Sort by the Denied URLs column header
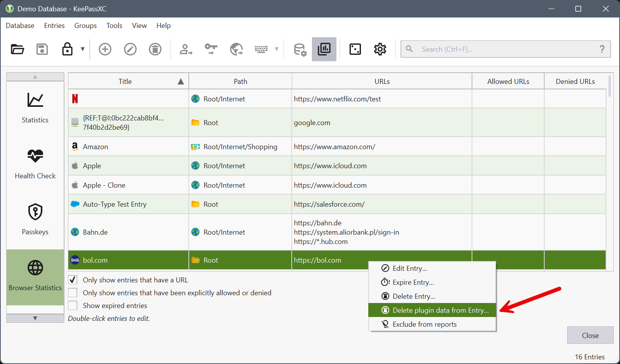This screenshot has width=620, height=364. pos(575,81)
